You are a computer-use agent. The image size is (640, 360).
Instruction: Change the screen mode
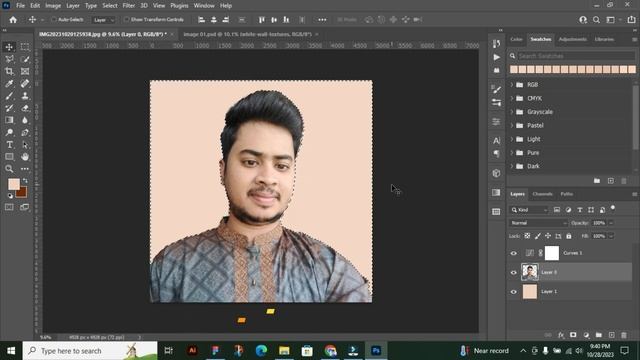click(25, 207)
